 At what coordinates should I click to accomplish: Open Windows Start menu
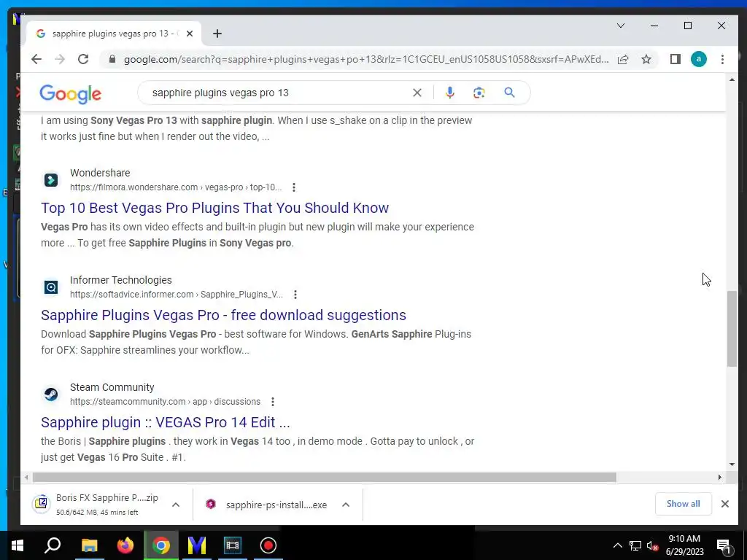point(18,545)
